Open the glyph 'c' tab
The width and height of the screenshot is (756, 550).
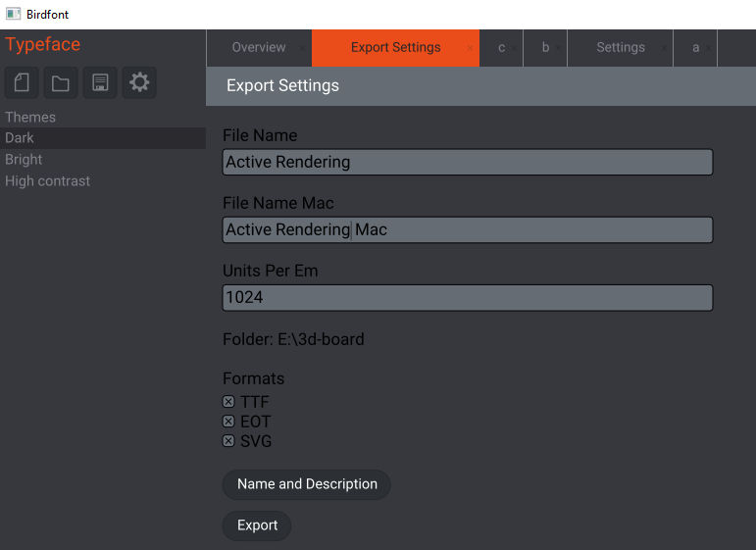[501, 47]
